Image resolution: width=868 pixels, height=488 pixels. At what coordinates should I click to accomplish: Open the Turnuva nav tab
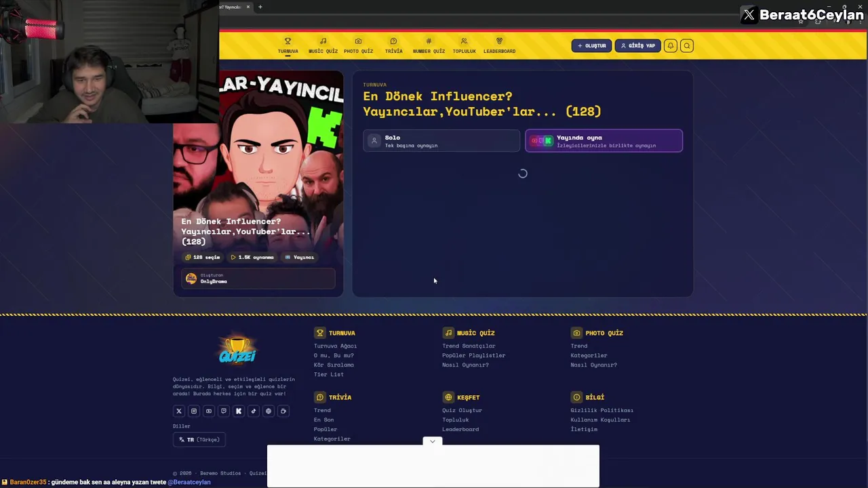(288, 45)
